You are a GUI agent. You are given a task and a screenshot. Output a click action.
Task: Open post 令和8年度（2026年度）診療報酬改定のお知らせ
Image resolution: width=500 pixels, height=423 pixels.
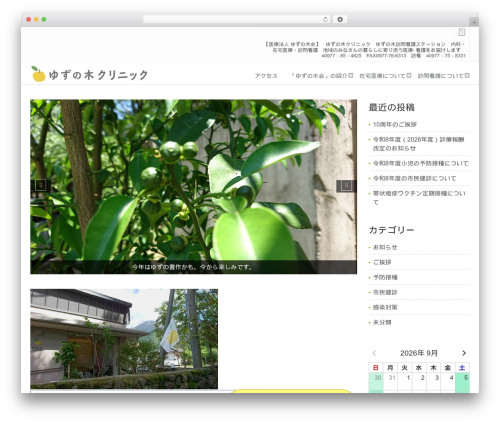pyautogui.click(x=418, y=144)
